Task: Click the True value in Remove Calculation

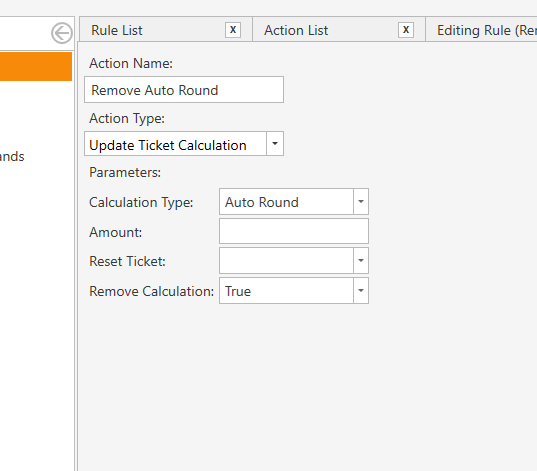Action: pos(238,291)
